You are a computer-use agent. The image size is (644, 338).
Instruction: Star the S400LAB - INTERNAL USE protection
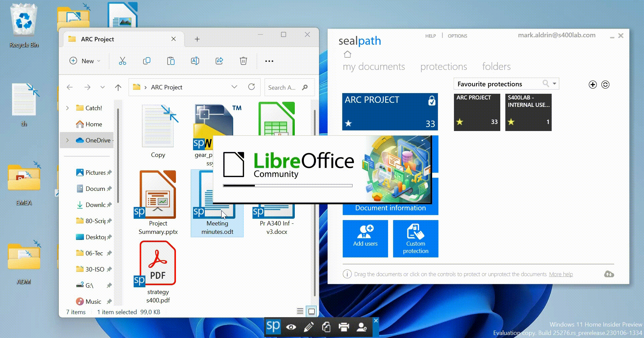pos(511,122)
